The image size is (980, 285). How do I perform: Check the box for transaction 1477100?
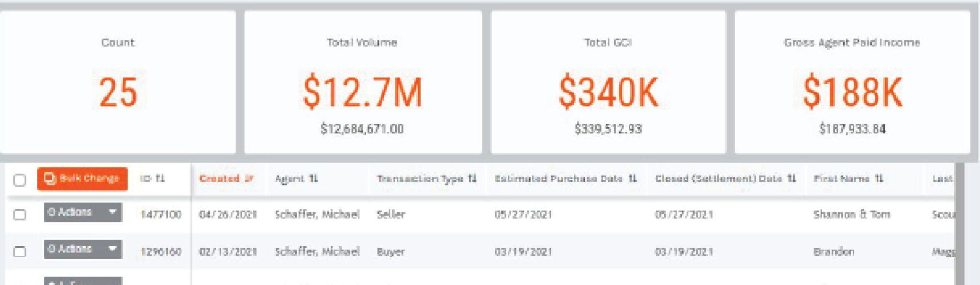click(x=20, y=215)
